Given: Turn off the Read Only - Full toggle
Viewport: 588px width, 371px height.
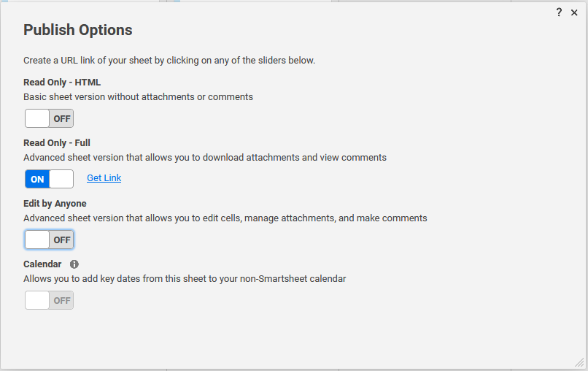Looking at the screenshot, I should (x=49, y=179).
